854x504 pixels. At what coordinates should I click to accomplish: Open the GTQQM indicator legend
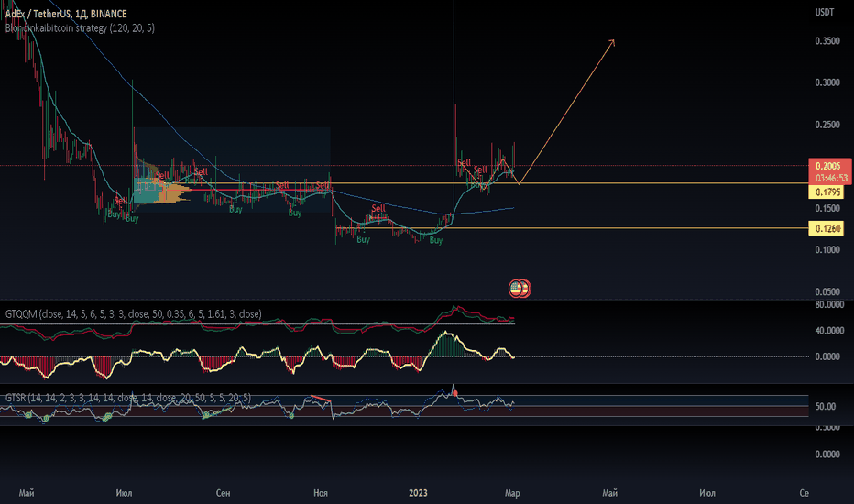coord(134,313)
